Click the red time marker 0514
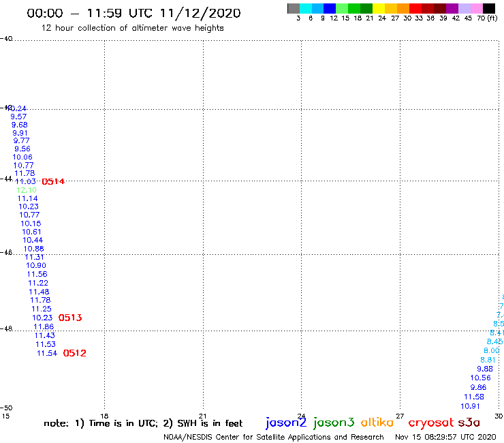Viewport: 504px width, 443px height. (x=53, y=182)
